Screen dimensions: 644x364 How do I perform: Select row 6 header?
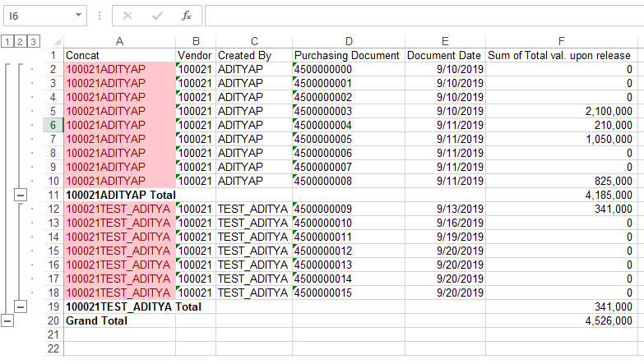tap(53, 125)
